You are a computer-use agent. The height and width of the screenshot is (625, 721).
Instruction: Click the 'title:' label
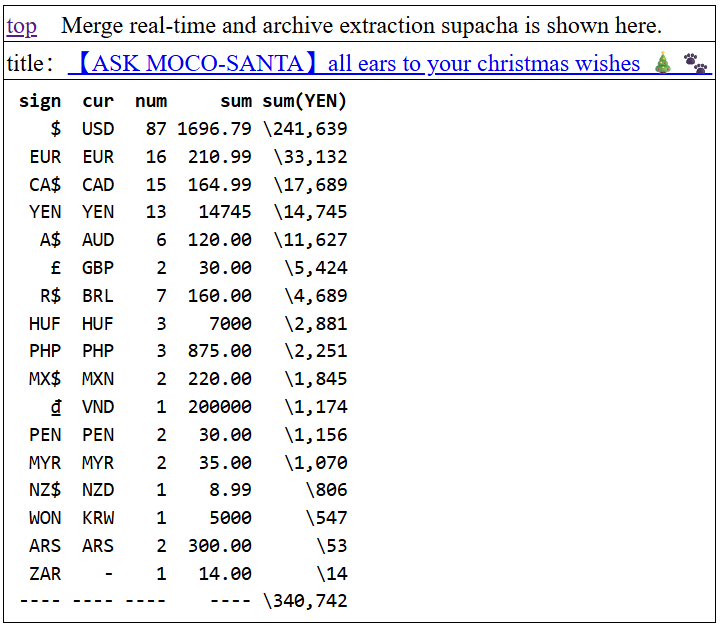pyautogui.click(x=30, y=63)
